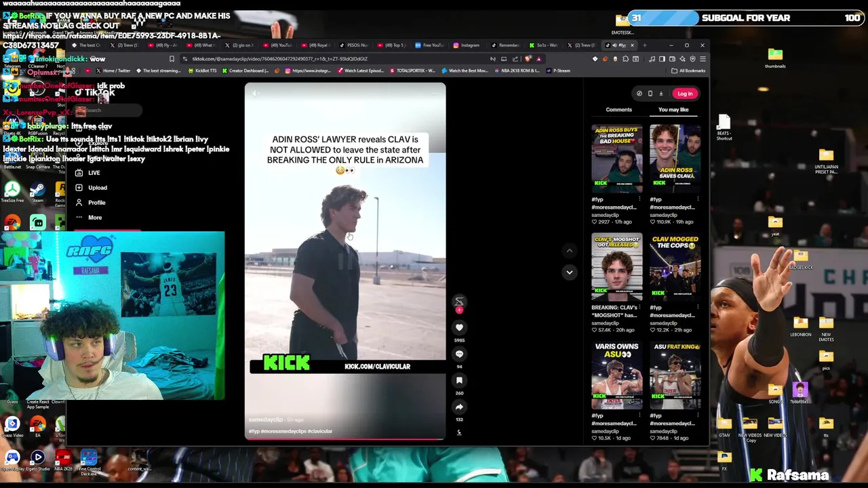Open the Battle.net desktop shortcut

pyautogui.click(x=12, y=158)
